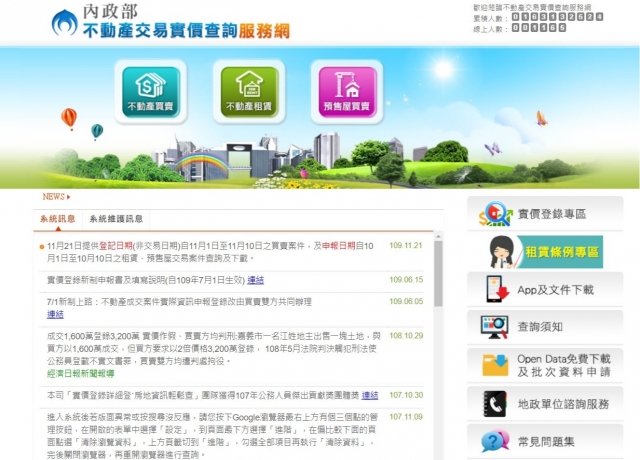Click the 實價登錄專區 magnifier house icon

click(496, 214)
